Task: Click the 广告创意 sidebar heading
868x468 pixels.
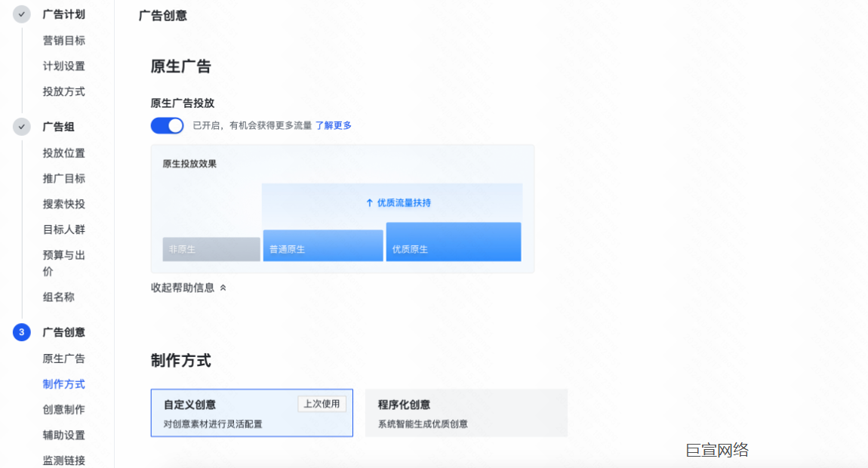Action: tap(64, 332)
